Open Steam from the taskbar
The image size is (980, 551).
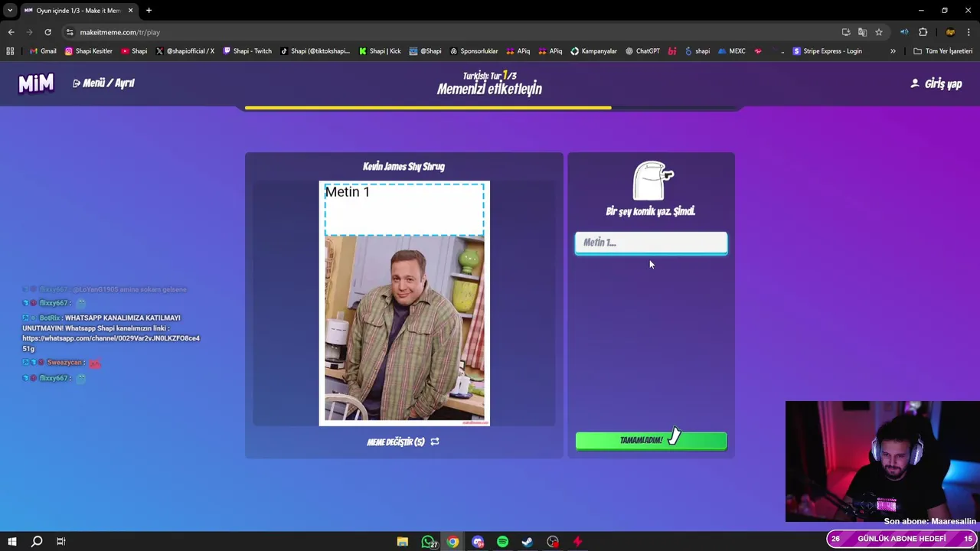tap(528, 542)
